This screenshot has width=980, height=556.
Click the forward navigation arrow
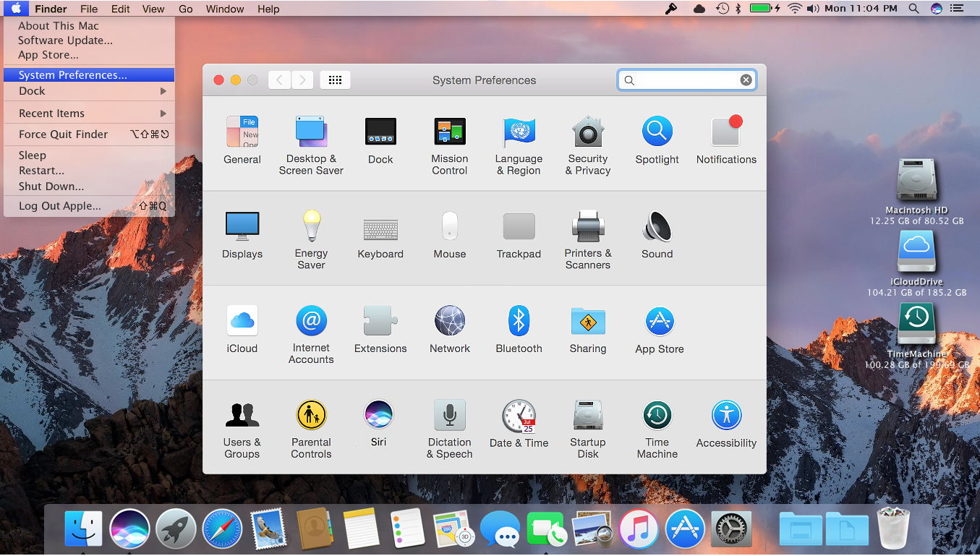(302, 80)
